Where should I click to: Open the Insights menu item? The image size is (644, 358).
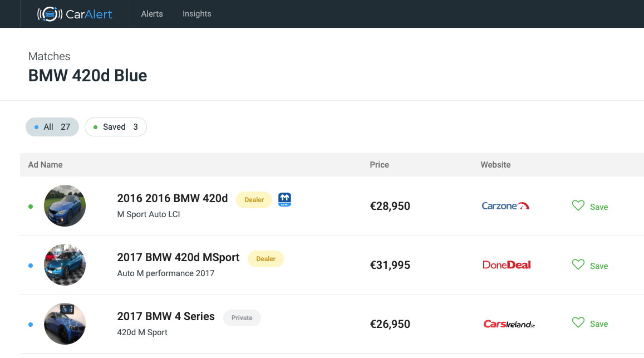pyautogui.click(x=197, y=14)
